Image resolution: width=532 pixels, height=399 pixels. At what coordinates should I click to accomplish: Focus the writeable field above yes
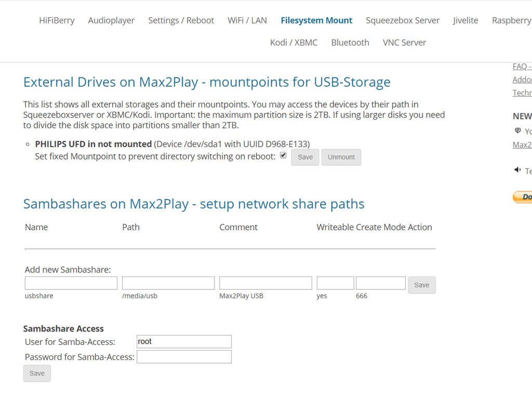[335, 283]
